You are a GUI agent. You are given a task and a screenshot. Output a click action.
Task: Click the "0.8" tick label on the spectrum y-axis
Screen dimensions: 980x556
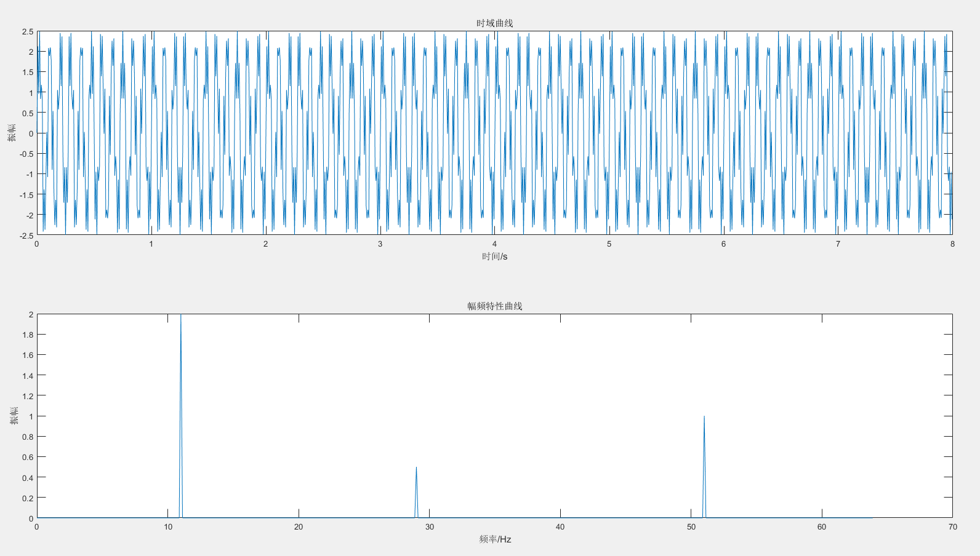[28, 437]
